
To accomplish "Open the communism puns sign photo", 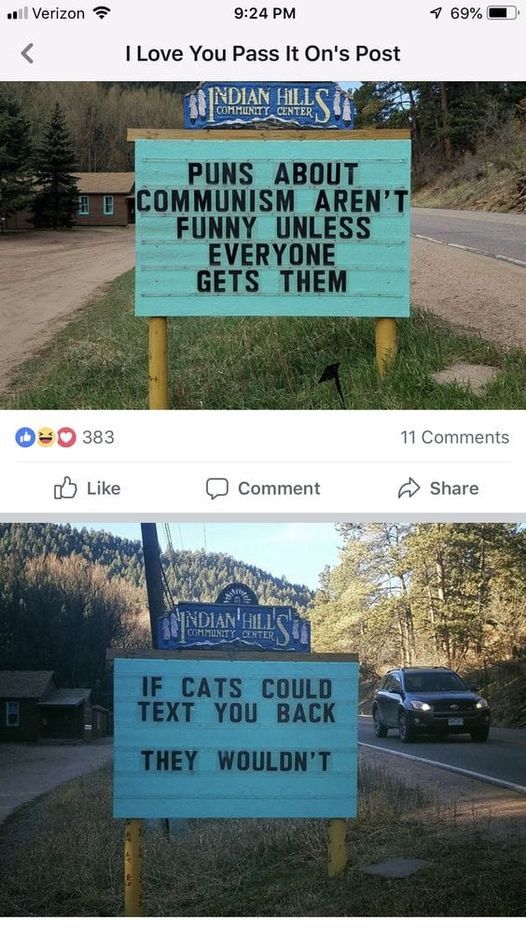I will click(x=263, y=245).
